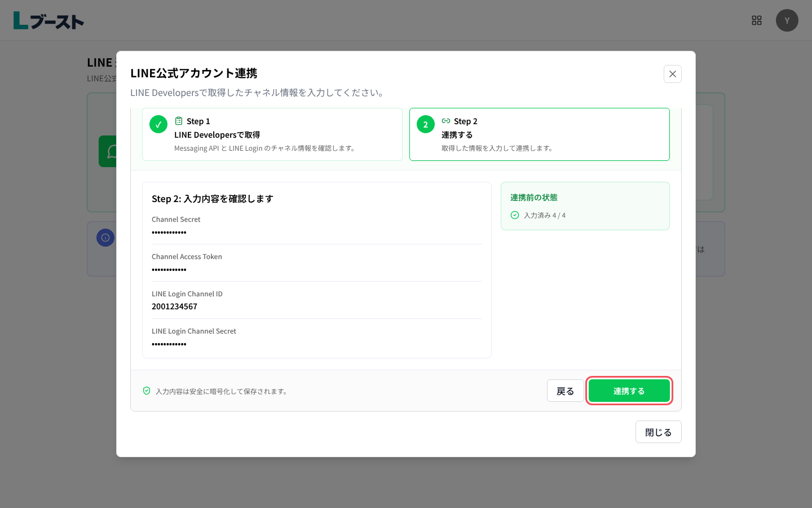The height and width of the screenshot is (508, 812).
Task: Click the LINE公式アカウント連携 dialog title
Action: coord(194,73)
